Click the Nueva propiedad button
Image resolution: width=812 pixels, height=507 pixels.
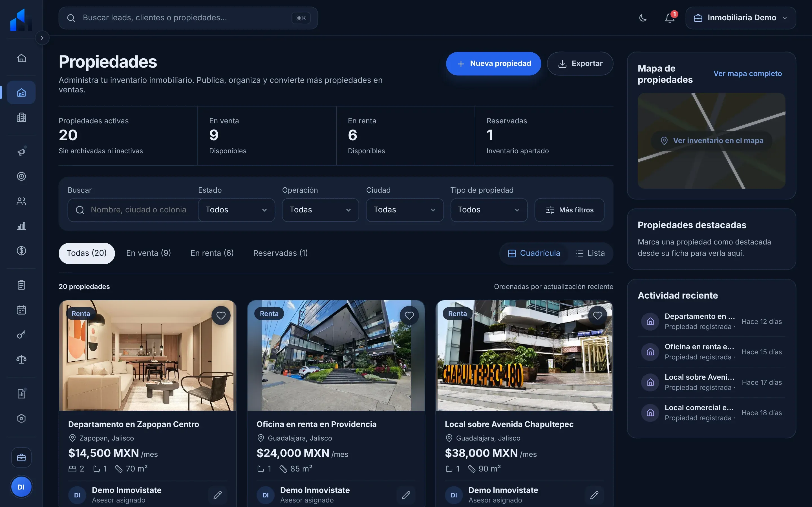493,64
